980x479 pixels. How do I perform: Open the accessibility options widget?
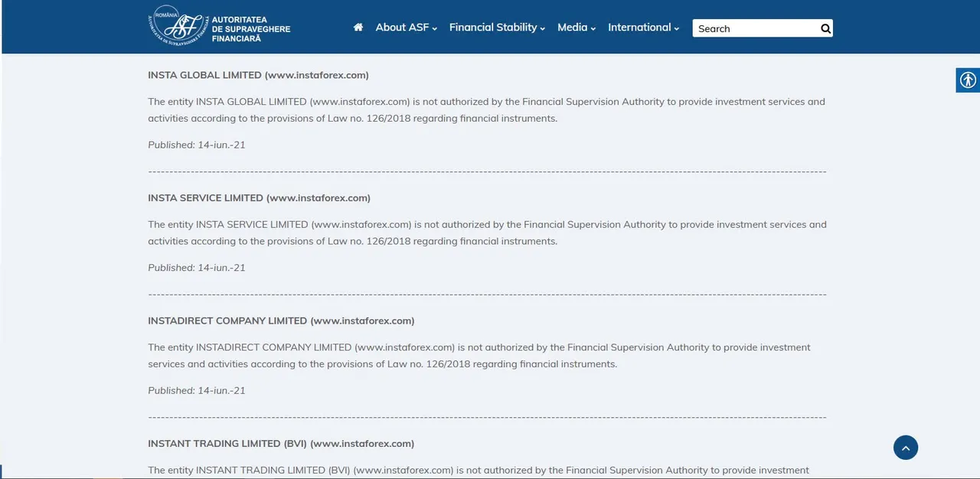coord(968,80)
